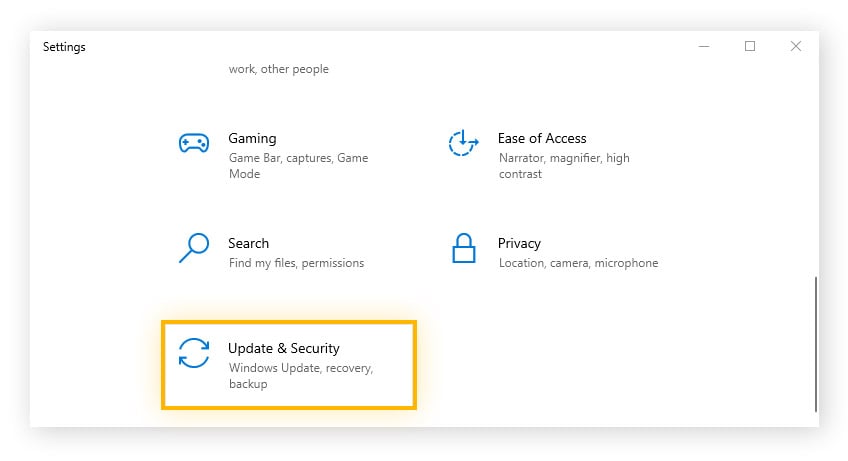The image size is (848, 461).
Task: Click the Gaming controller icon
Action: [x=193, y=144]
